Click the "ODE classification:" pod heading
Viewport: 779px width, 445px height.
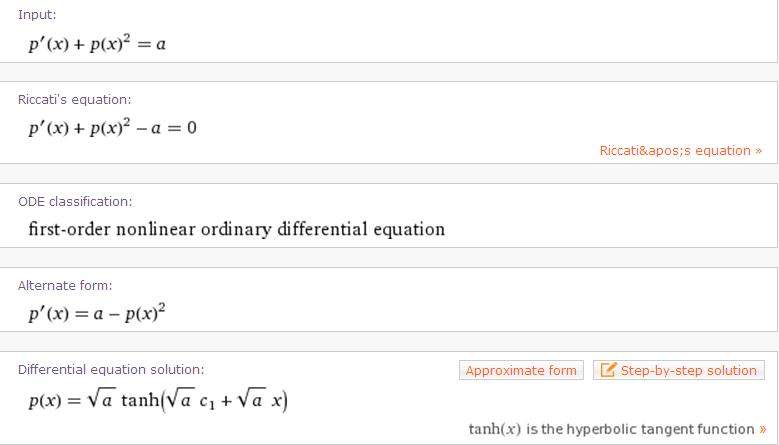click(x=75, y=201)
